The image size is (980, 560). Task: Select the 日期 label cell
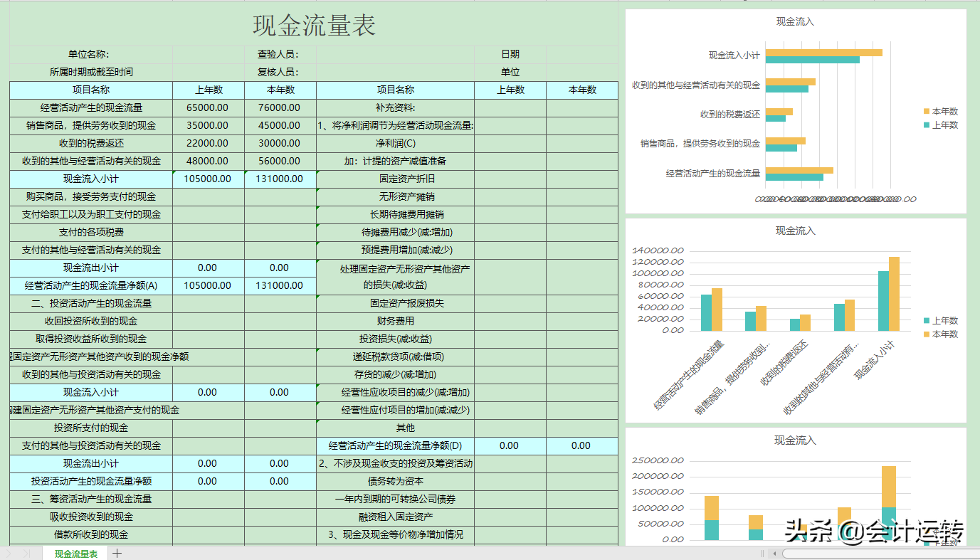[510, 54]
